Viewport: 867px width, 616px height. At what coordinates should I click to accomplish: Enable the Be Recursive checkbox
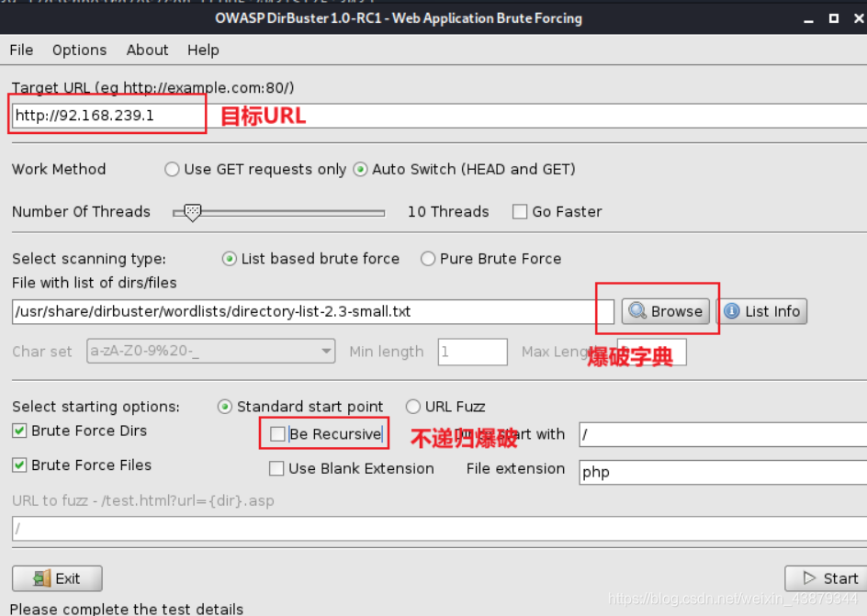pos(277,434)
